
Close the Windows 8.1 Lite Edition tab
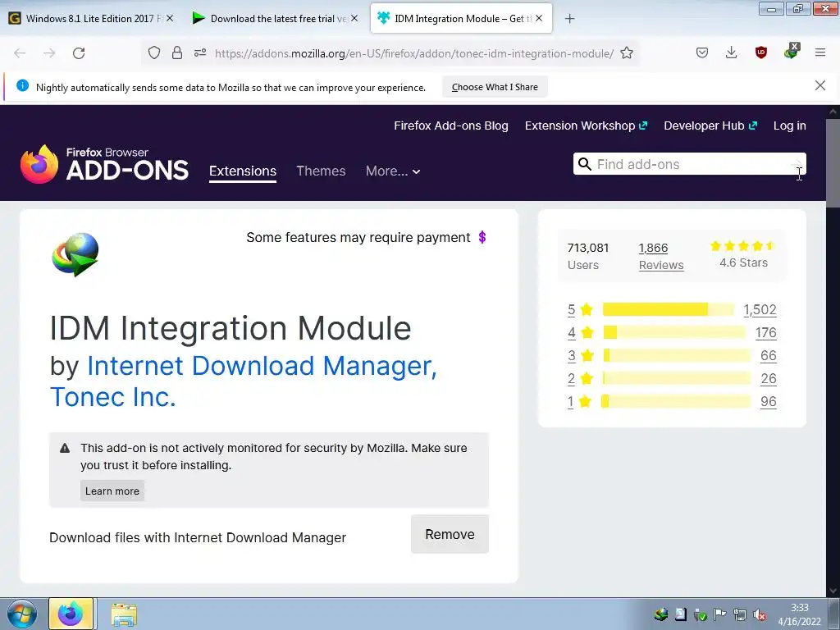coord(170,18)
